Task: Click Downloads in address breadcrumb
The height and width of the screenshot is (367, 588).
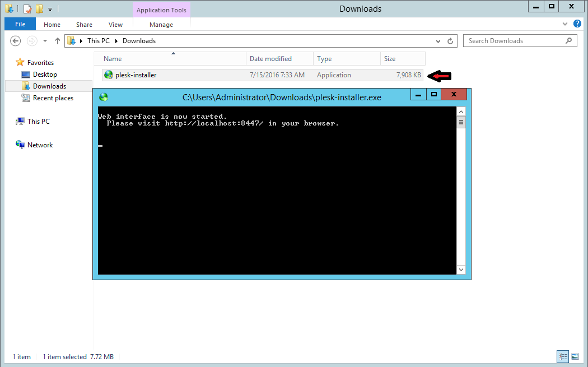Action: point(139,41)
